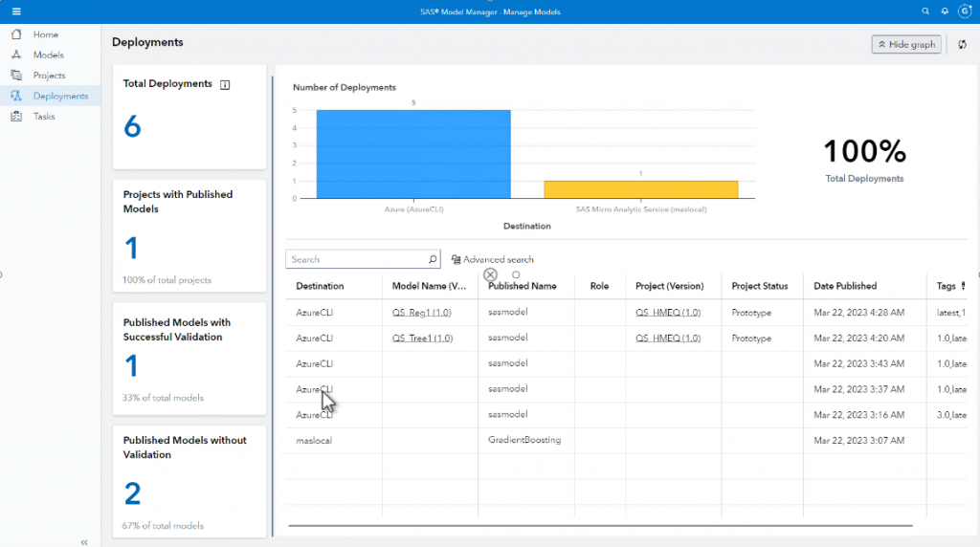Click the Home icon in sidebar

(x=16, y=34)
